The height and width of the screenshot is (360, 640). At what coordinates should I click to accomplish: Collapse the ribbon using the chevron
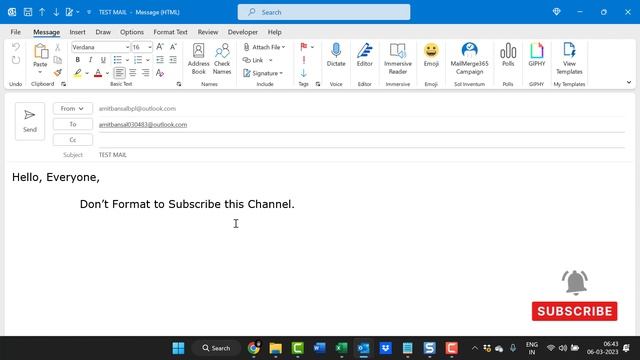(x=629, y=82)
